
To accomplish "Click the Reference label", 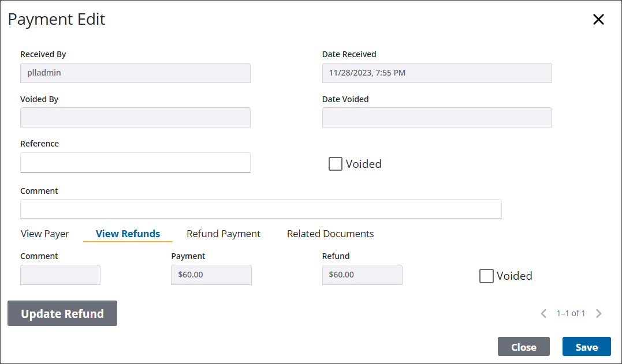I will 39,144.
